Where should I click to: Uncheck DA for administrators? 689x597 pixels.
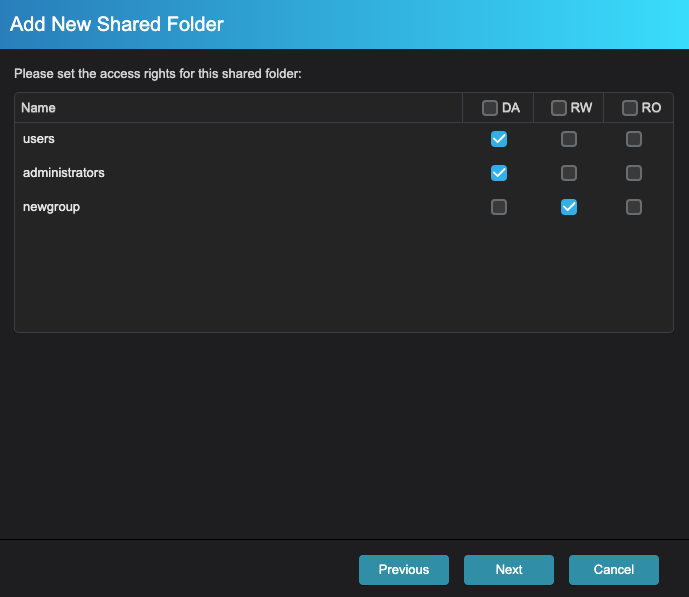[499, 173]
